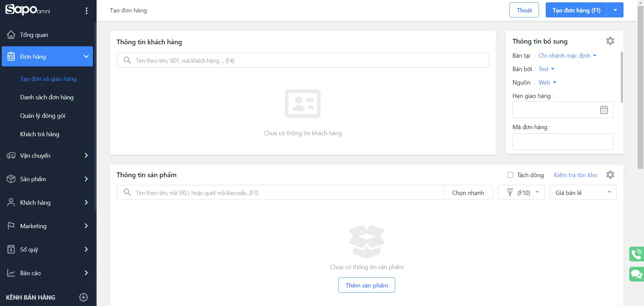Screen dimensions: 644x306
Task: Collapse the Đơn hàng menu chevron
Action: [86, 56]
